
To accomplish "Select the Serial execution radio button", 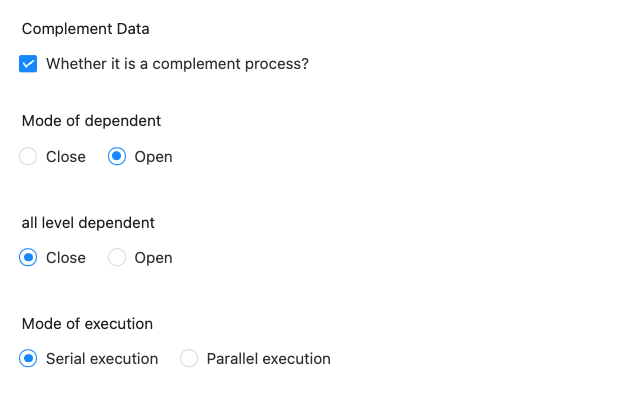I will tap(28, 359).
